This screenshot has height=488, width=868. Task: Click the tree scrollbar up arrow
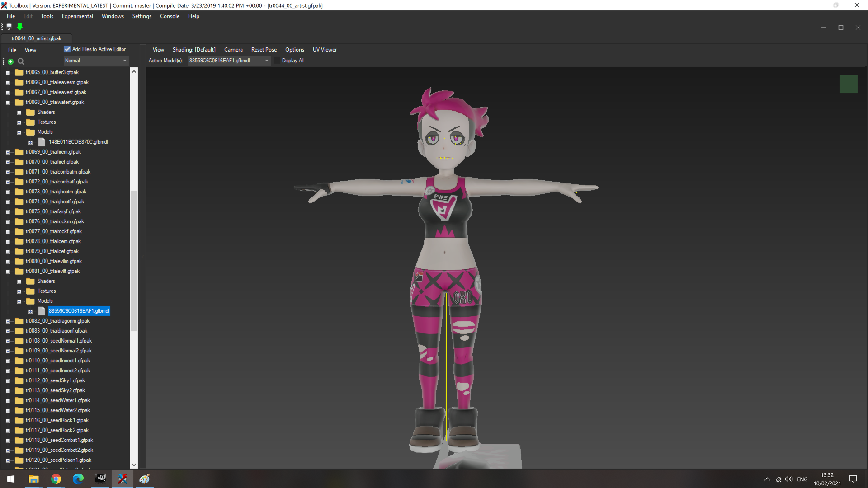pos(134,71)
